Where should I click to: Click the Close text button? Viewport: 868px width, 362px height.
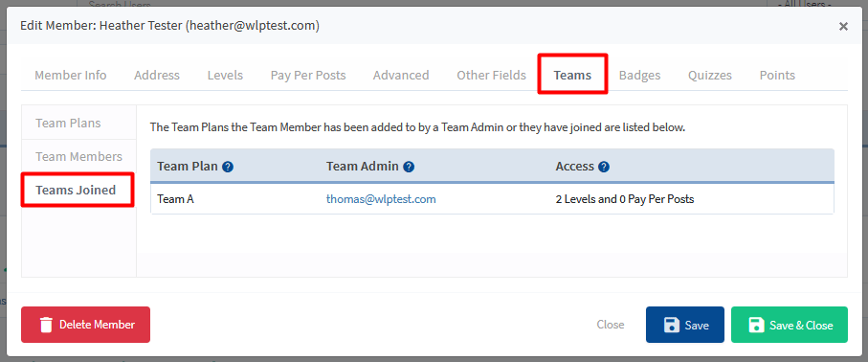[x=610, y=325]
